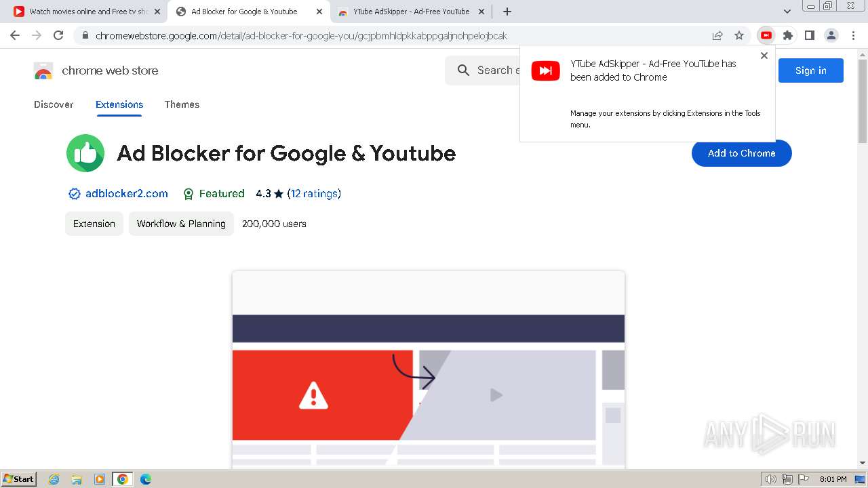Open media player taskbar icon
This screenshot has height=488, width=868.
coord(100,479)
